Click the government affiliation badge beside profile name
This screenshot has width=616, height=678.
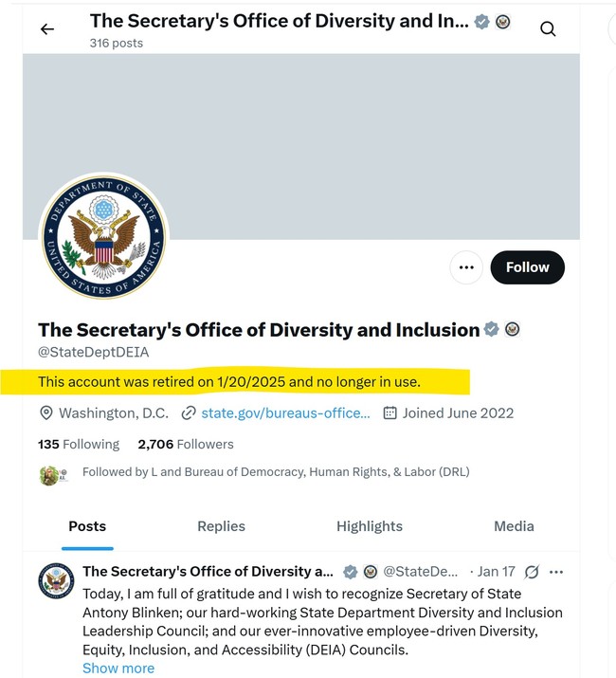pyautogui.click(x=513, y=330)
